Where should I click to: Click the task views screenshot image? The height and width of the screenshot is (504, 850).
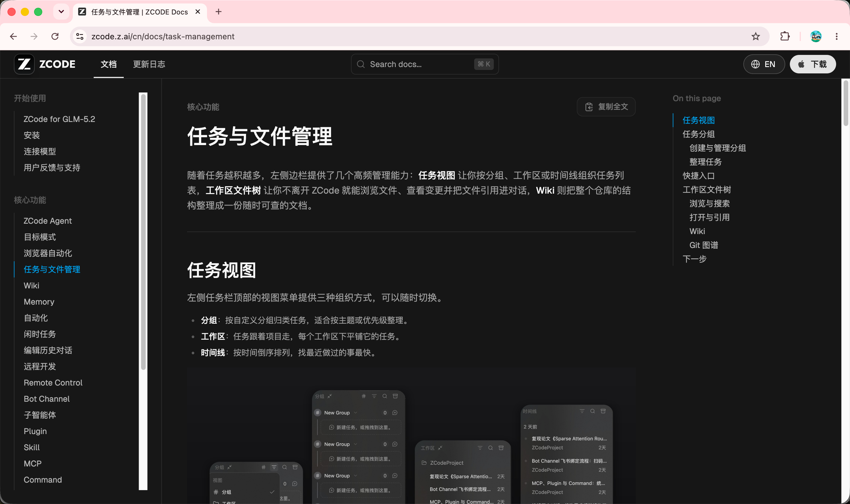coord(411,436)
